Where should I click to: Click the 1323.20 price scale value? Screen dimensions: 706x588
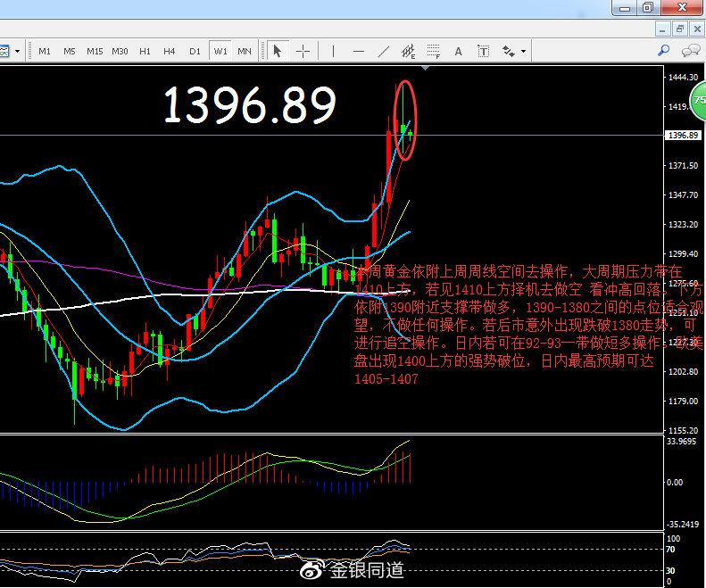(x=683, y=224)
